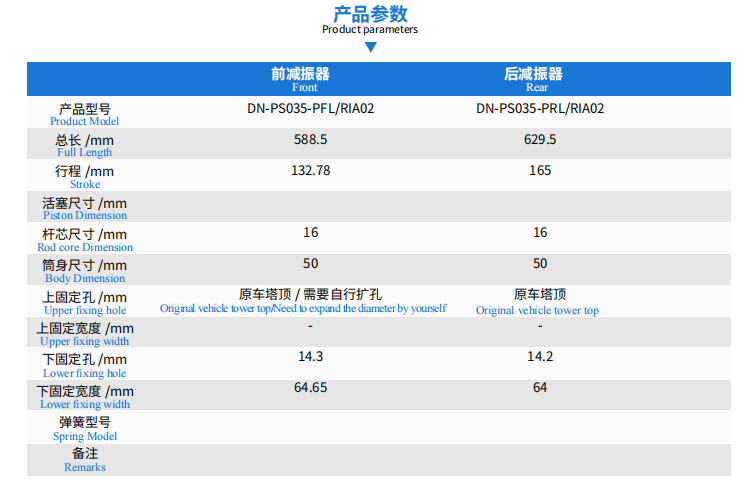Viewport: 756px width, 495px height.
Task: Click the rear stroke value 165
Action: (x=540, y=170)
